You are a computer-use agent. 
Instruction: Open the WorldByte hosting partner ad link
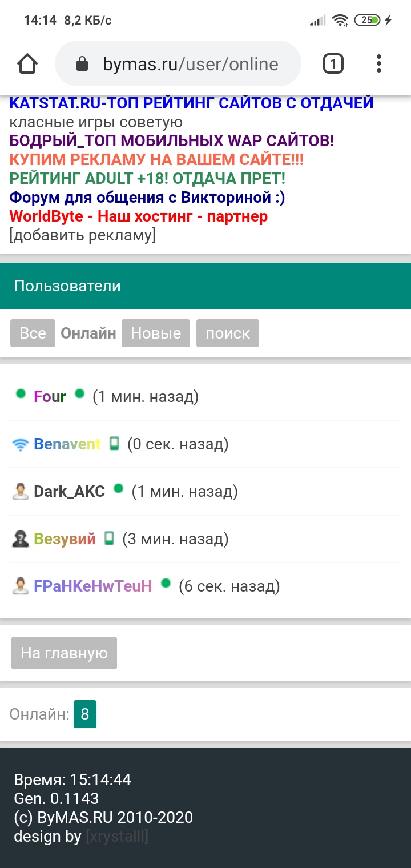tap(139, 217)
